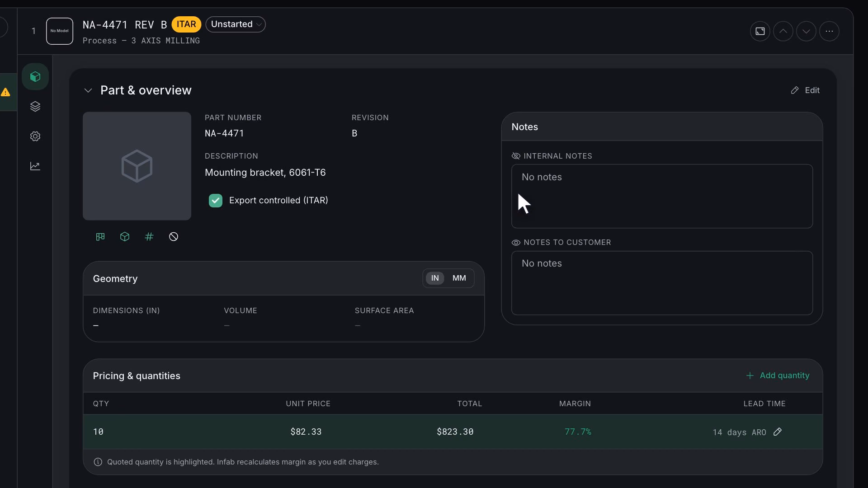Open the part cube tab in sidebar

point(35,77)
